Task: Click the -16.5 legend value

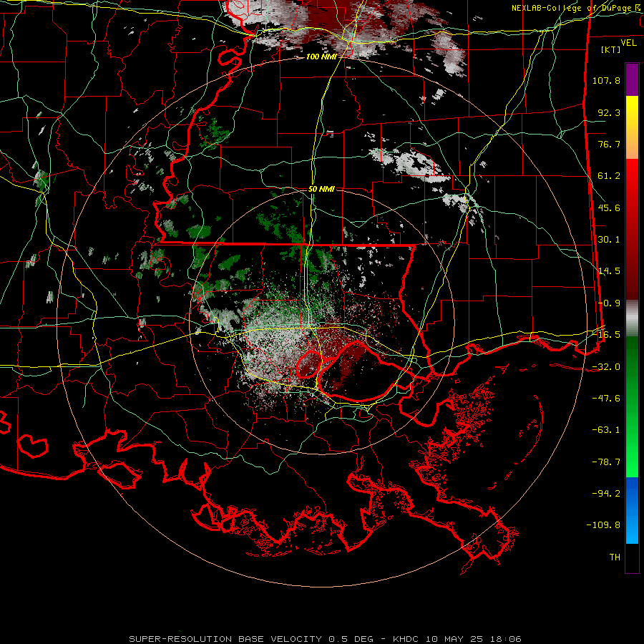Action: [x=606, y=335]
